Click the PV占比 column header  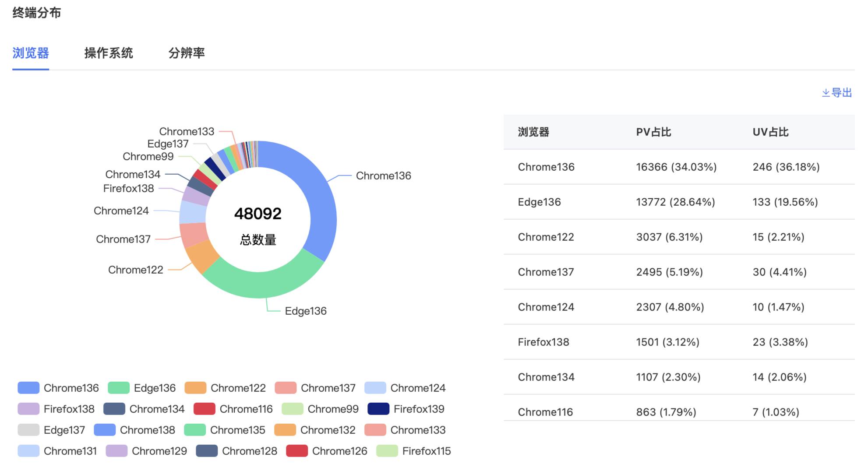(653, 132)
